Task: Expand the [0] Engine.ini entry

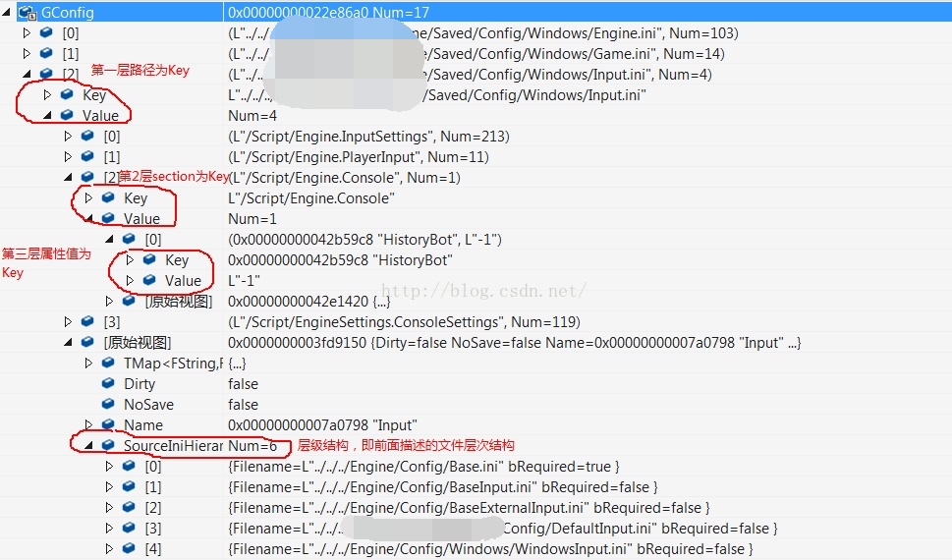Action: 27,32
